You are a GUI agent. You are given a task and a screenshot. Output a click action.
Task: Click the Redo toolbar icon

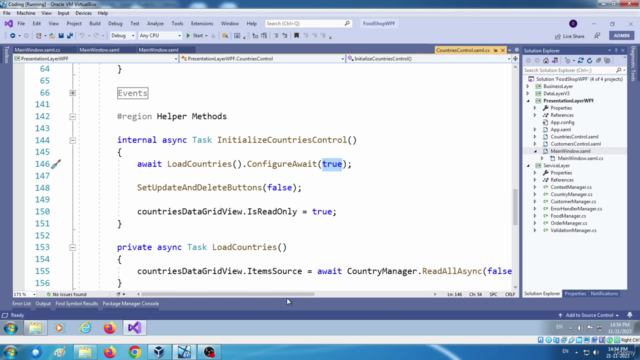point(96,36)
